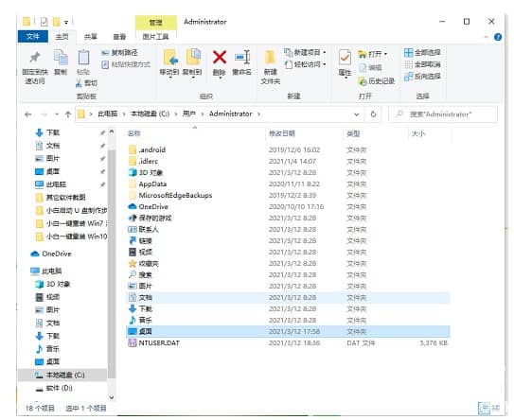
Task: Switch to details view icon in the status bar
Action: pos(484,408)
